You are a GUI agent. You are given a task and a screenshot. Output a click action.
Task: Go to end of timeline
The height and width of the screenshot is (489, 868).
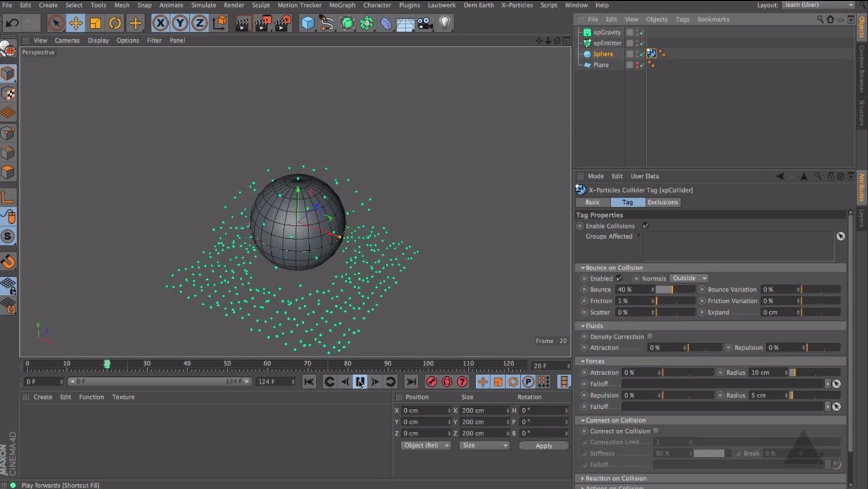point(411,382)
